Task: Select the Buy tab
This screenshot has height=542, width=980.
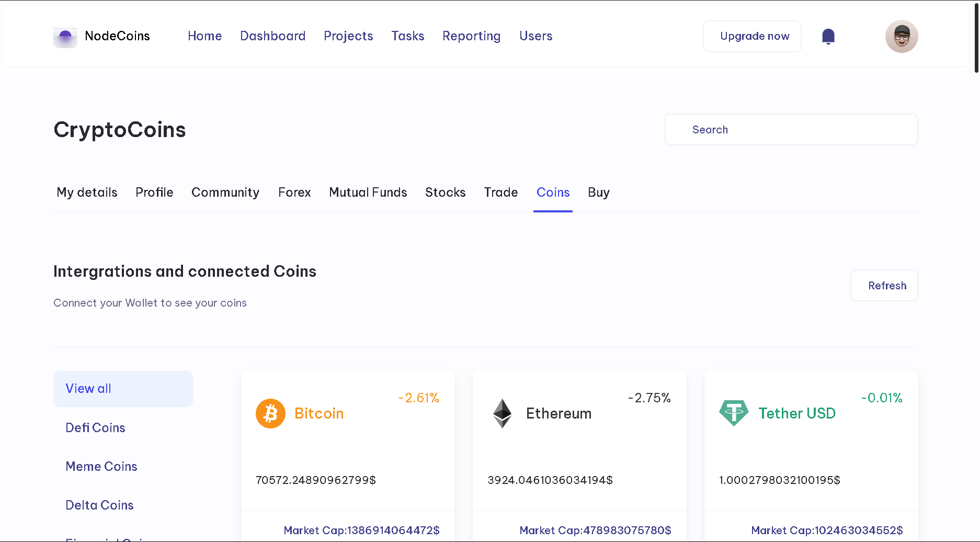Action: tap(599, 193)
